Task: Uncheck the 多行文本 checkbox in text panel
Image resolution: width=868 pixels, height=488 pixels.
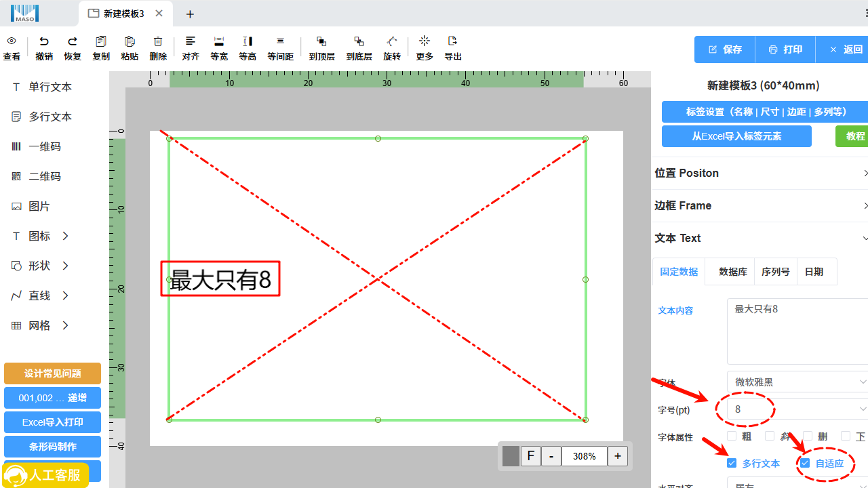Action: point(732,463)
